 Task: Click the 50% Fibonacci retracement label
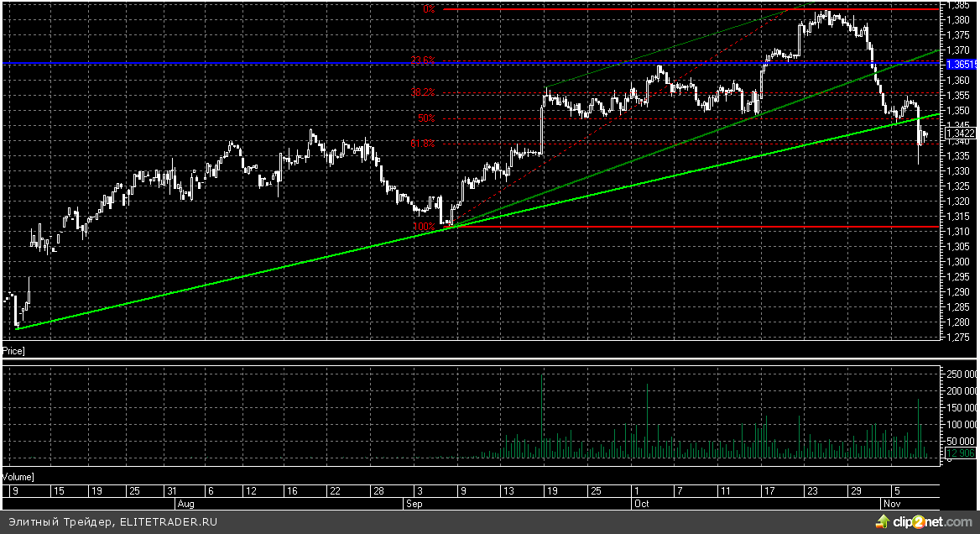[x=425, y=118]
